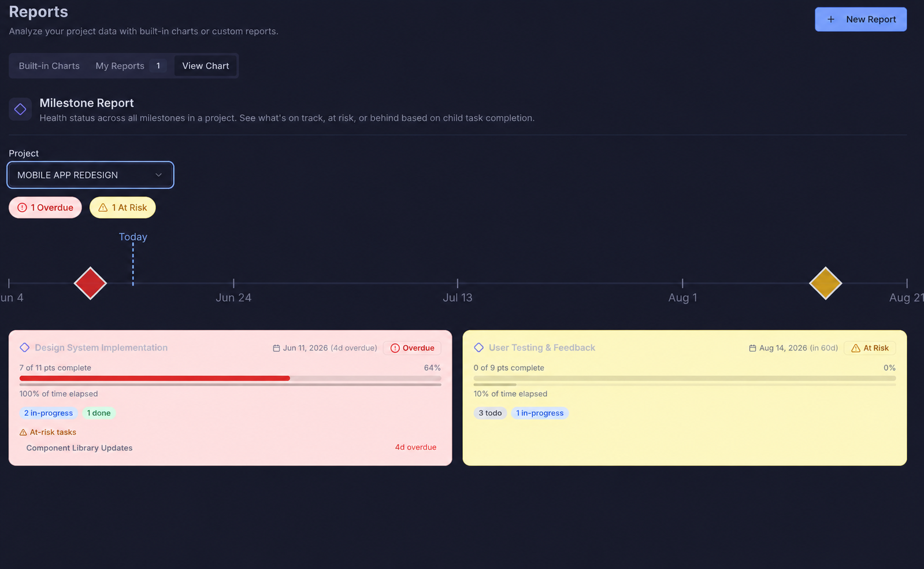Viewport: 924px width, 569px height.
Task: Select the red overdue milestone diamond on timeline
Action: 90,283
